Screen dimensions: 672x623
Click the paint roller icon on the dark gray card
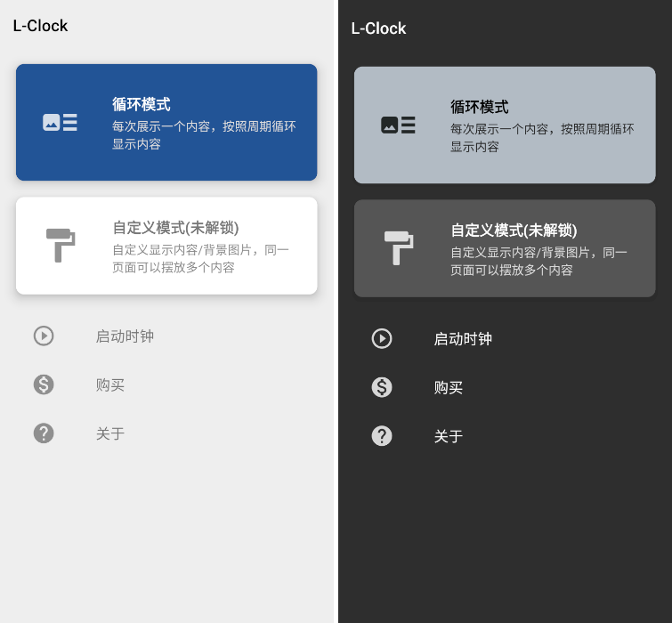click(398, 247)
